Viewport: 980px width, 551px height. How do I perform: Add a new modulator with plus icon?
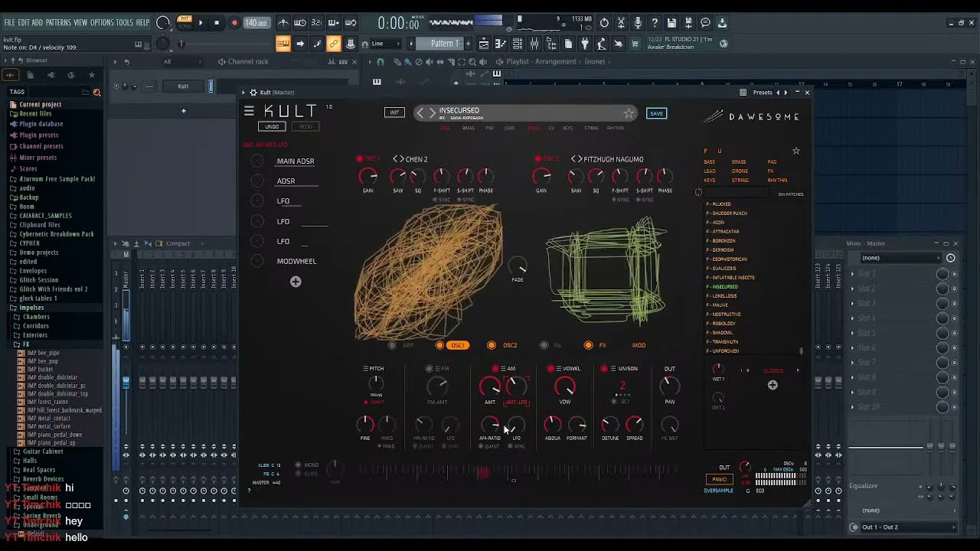pyautogui.click(x=296, y=282)
